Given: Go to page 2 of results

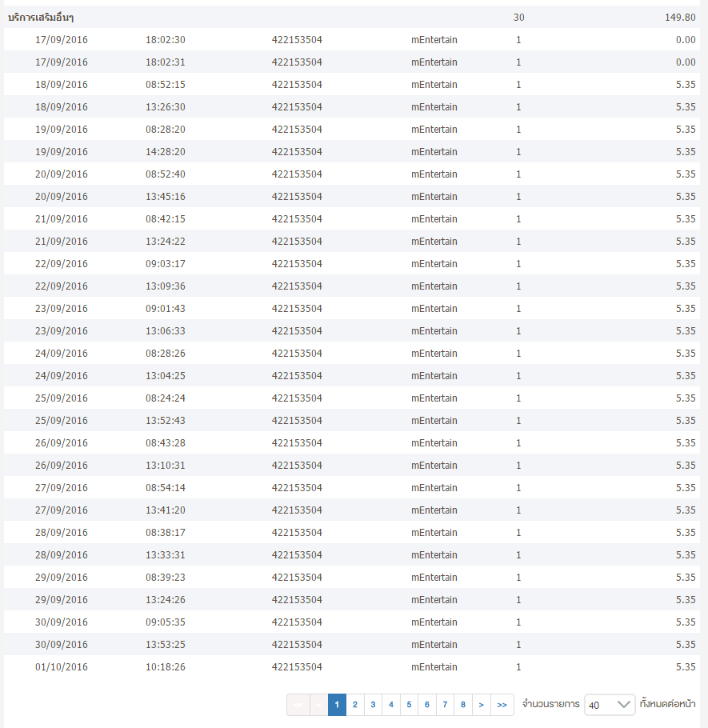Looking at the screenshot, I should (x=355, y=705).
